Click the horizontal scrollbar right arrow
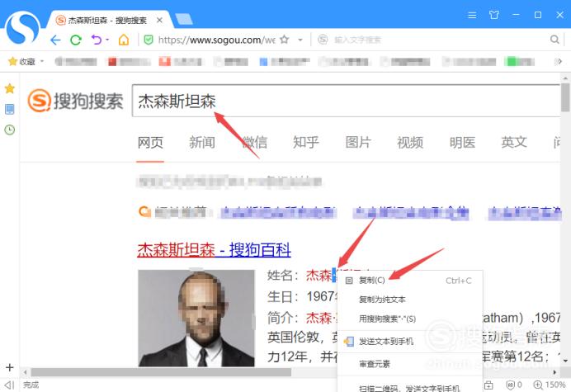 tap(554, 372)
